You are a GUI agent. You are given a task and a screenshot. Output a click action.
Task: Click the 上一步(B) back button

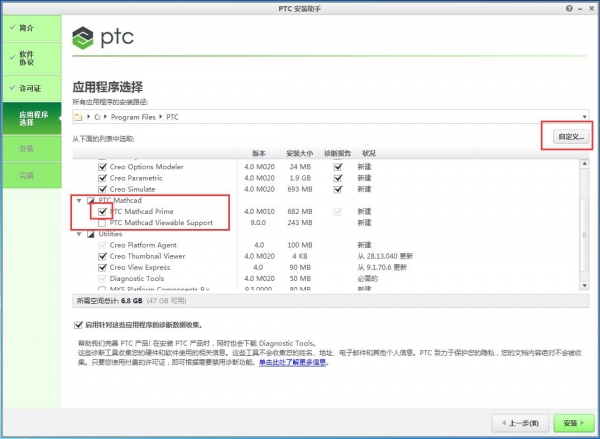click(520, 423)
